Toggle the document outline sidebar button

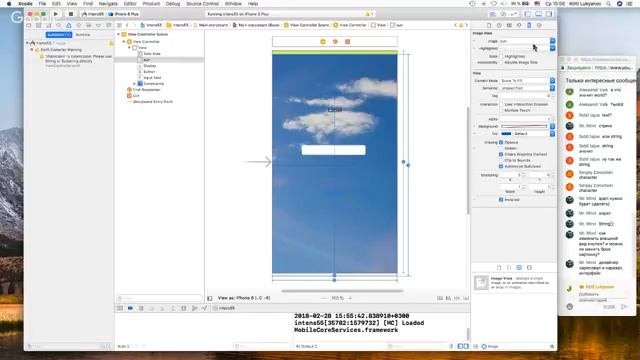[210, 298]
